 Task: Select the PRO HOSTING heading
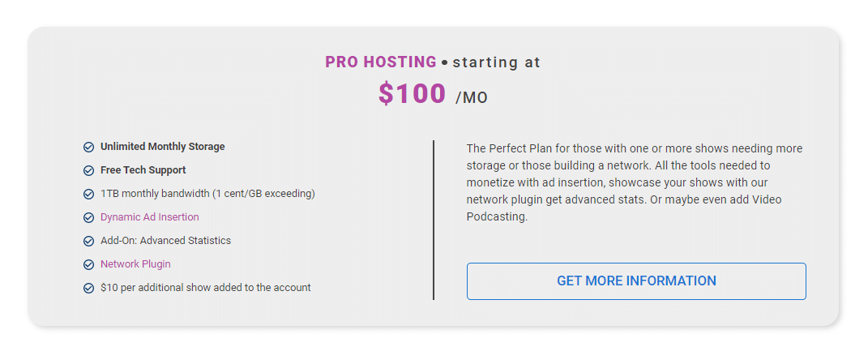pyautogui.click(x=381, y=62)
